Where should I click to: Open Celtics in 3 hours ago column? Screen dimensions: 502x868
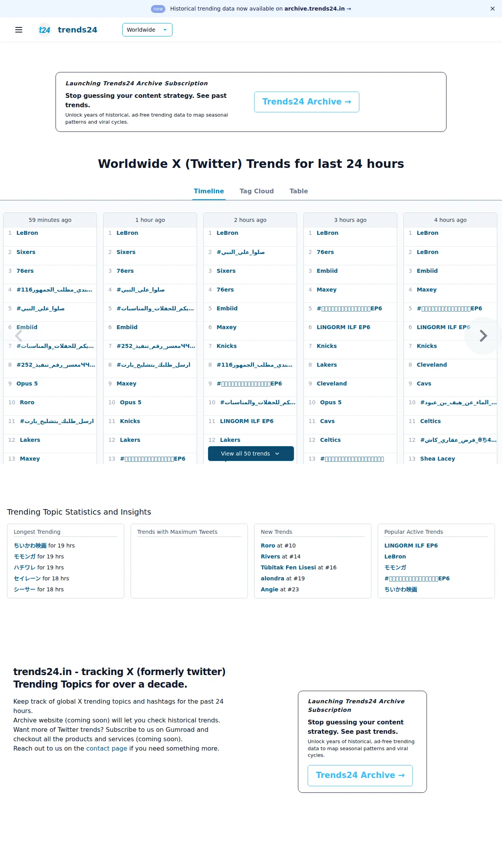pos(330,440)
